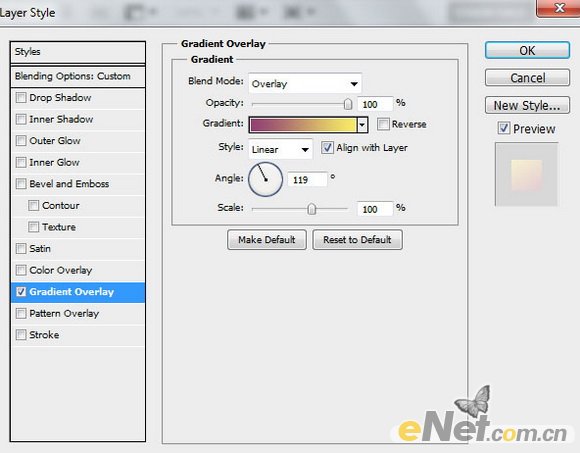Image resolution: width=580 pixels, height=453 pixels.
Task: Select the Satin style label
Action: click(40, 249)
